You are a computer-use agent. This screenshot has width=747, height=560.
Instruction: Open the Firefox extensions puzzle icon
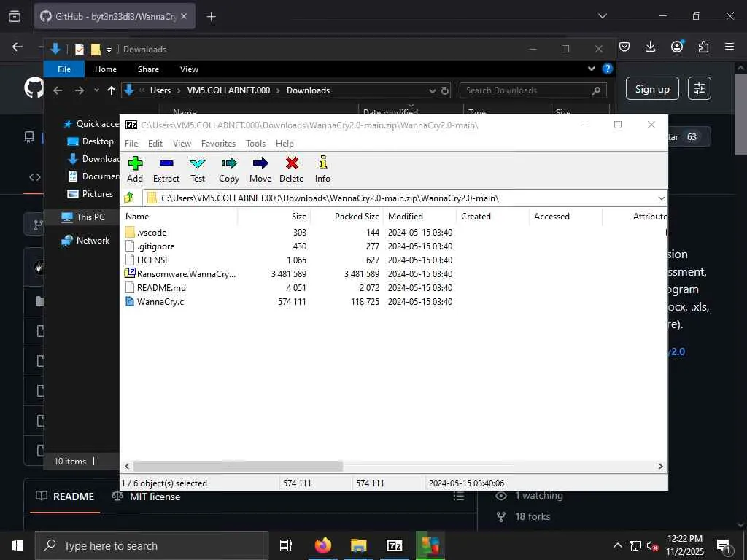704,47
